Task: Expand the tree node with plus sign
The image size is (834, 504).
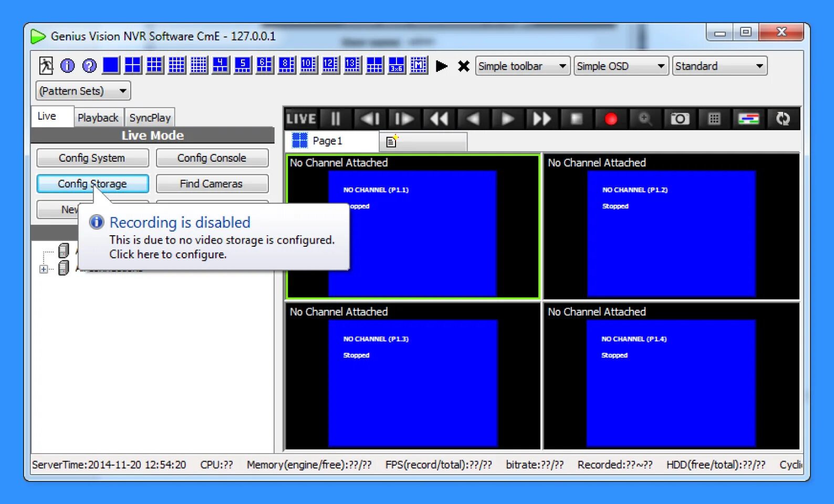Action: tap(44, 269)
